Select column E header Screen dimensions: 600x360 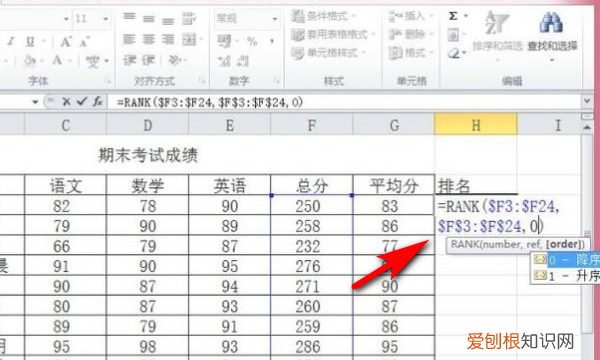pos(230,125)
